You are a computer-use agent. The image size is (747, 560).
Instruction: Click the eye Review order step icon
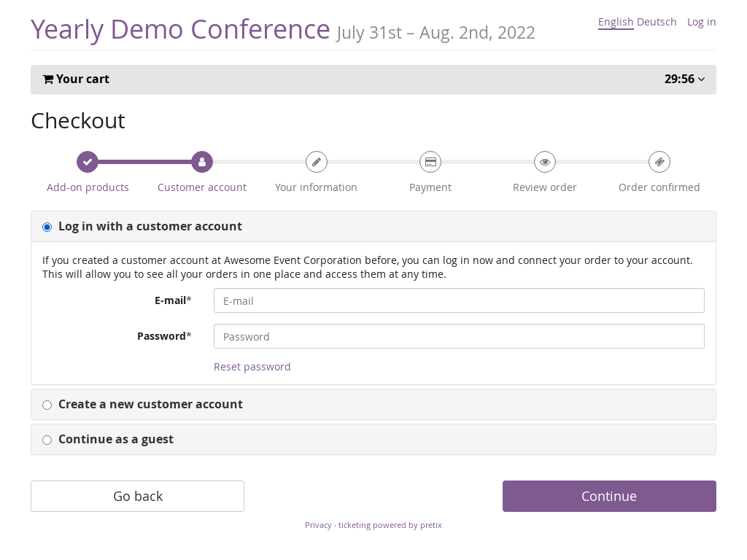(545, 162)
